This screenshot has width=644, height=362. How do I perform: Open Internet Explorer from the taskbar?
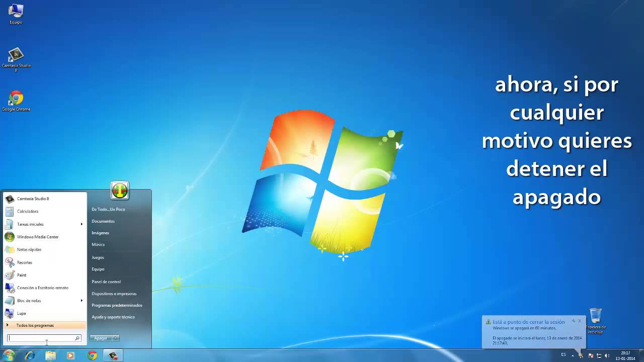coord(30,355)
